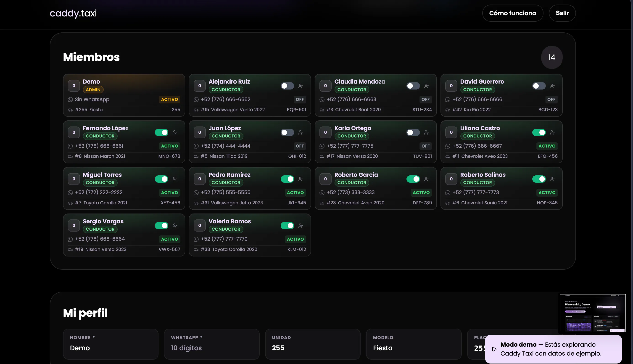
Task: Enable Alejandro Ruiz's active toggle
Action: [x=287, y=86]
